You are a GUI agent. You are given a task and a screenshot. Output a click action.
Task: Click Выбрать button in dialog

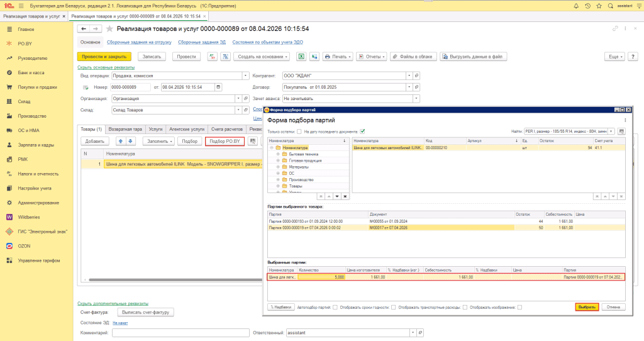[587, 307]
